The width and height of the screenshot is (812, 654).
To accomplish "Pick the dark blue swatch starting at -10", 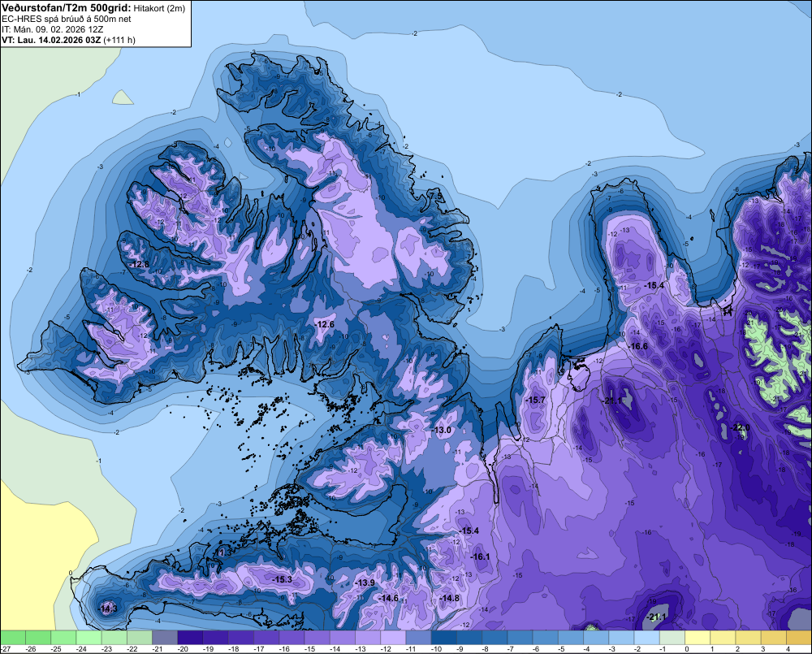I will [444, 637].
